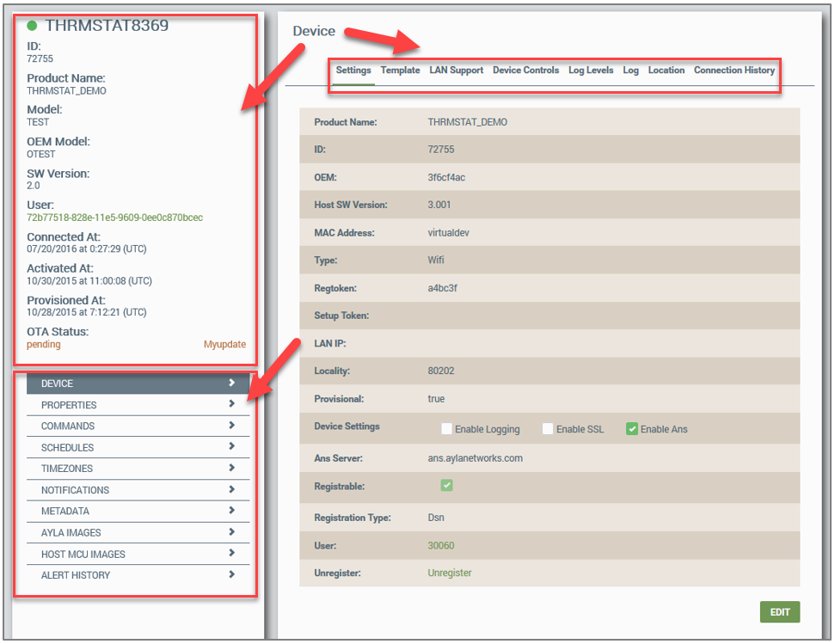Expand the DEVICE menu chevron
835x644 pixels.
click(x=231, y=383)
